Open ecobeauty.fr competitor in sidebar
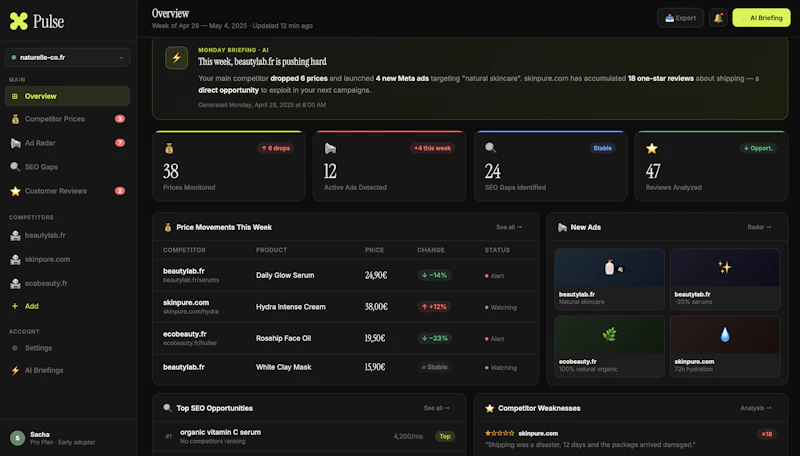Screen dimensions: 800x456 [x=67, y=283]
